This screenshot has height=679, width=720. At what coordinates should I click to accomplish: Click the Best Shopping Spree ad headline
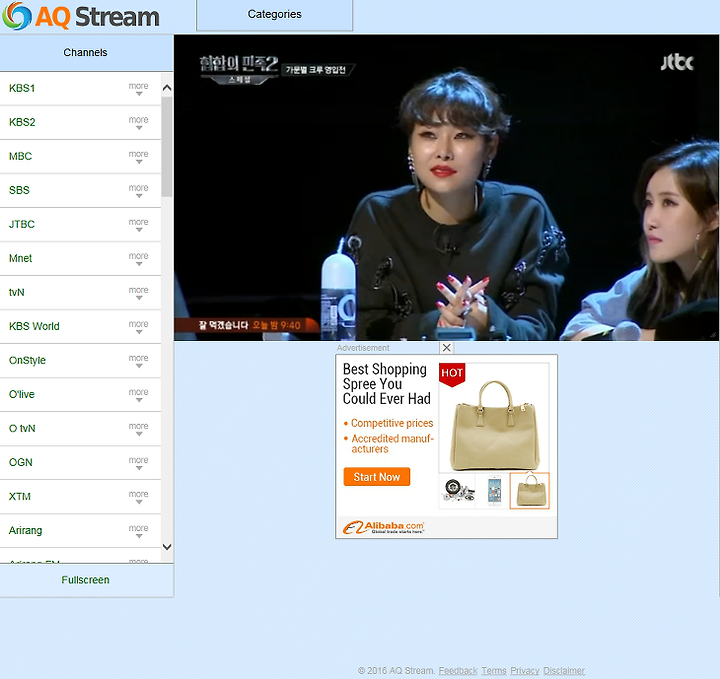pyautogui.click(x=387, y=384)
